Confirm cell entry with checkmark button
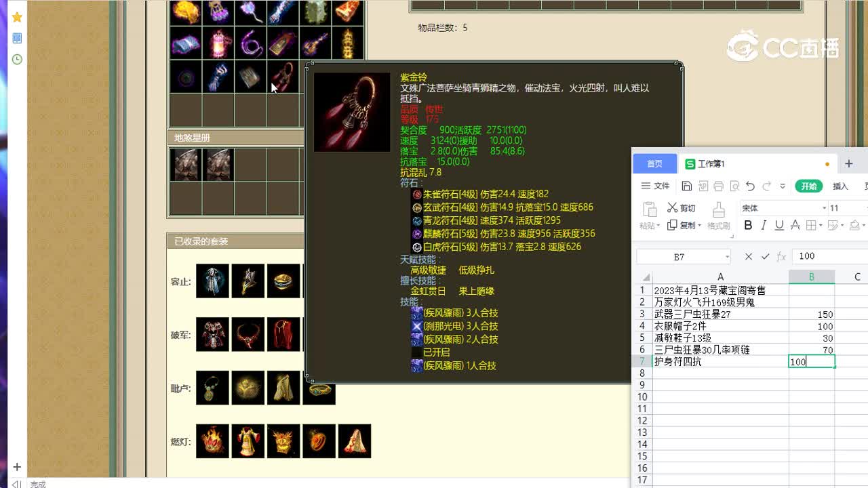 (766, 256)
